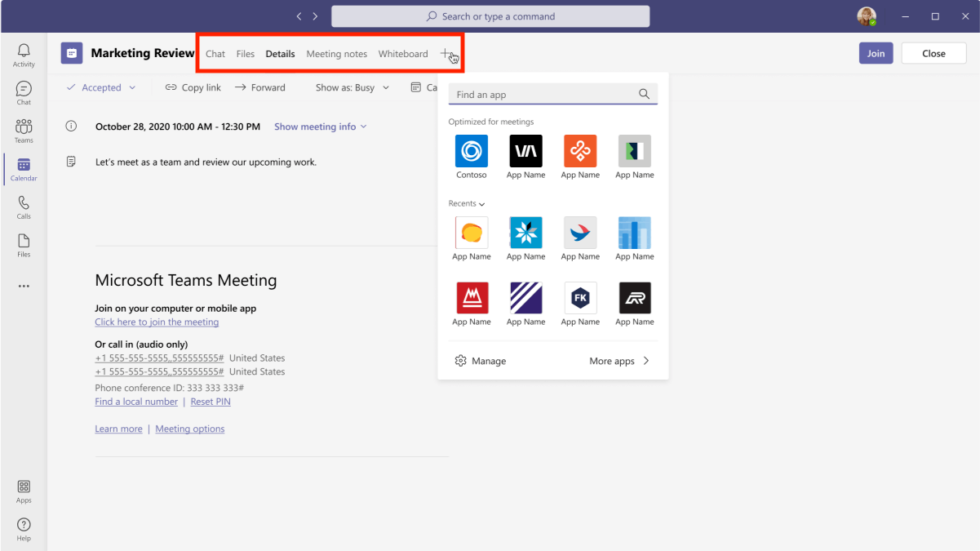Show more apps ellipsis in sidebar

coord(24,286)
